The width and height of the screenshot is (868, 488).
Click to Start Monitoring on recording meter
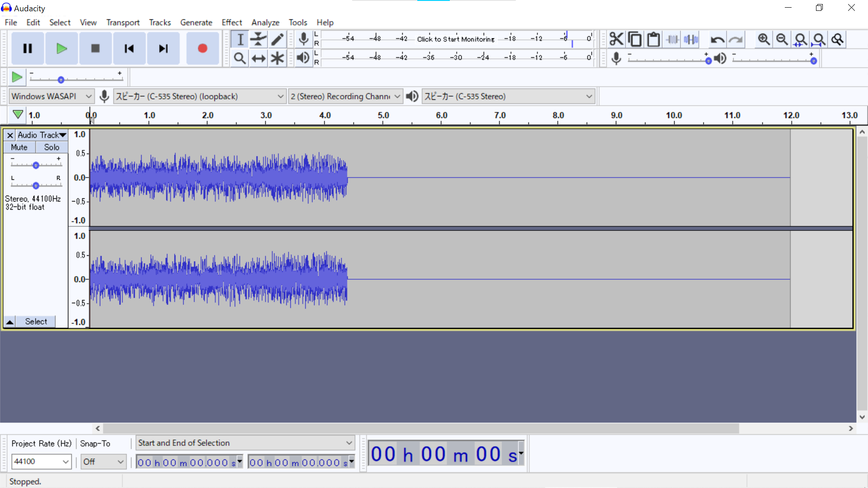(x=456, y=39)
